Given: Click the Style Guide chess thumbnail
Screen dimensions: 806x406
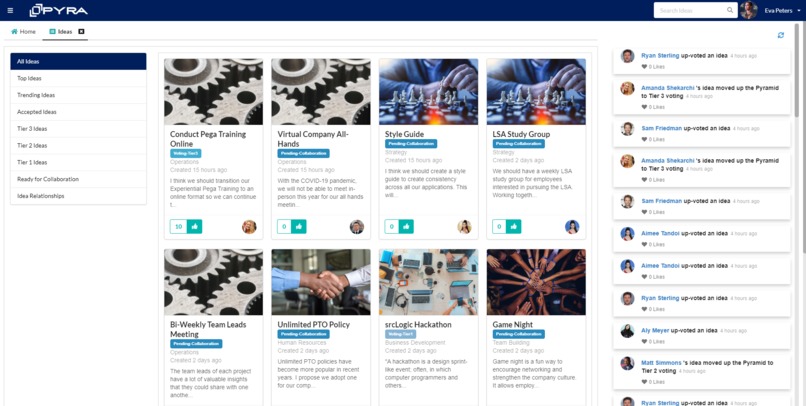Looking at the screenshot, I should (x=429, y=91).
